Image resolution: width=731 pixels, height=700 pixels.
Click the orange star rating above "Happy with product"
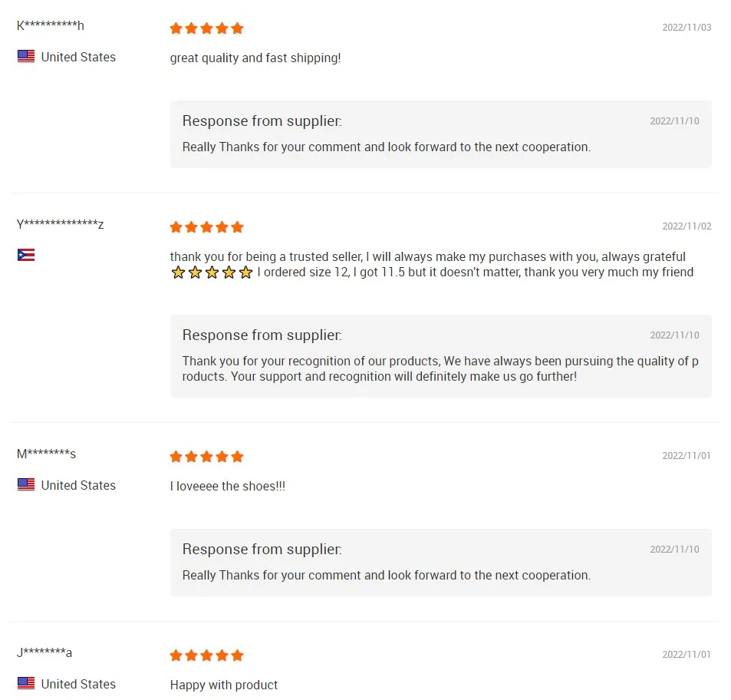point(206,655)
